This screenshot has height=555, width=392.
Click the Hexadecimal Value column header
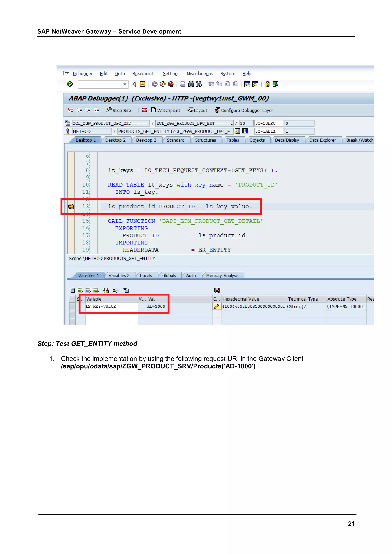click(x=254, y=299)
